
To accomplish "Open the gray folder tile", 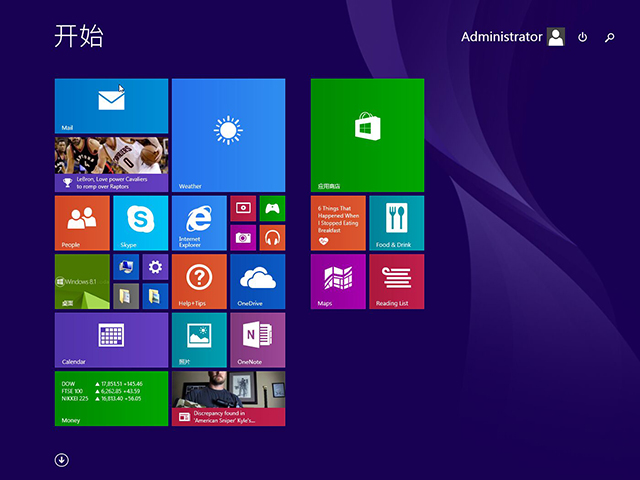I will (x=126, y=296).
